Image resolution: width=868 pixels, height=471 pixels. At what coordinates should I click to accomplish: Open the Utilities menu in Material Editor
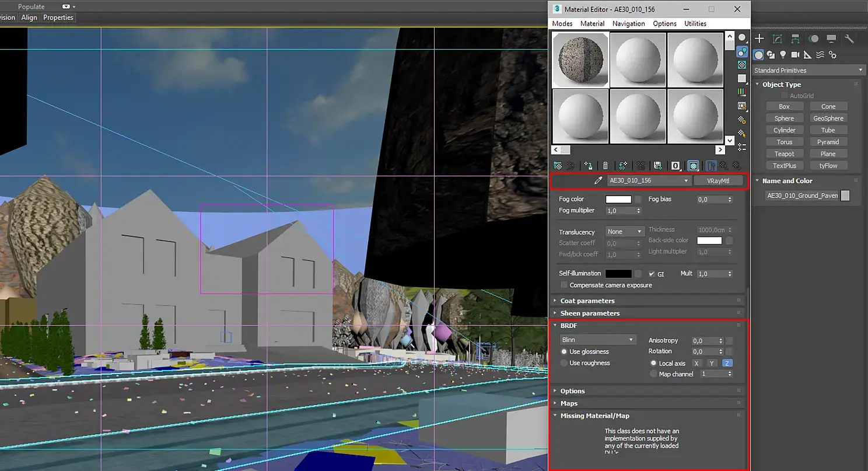[695, 23]
